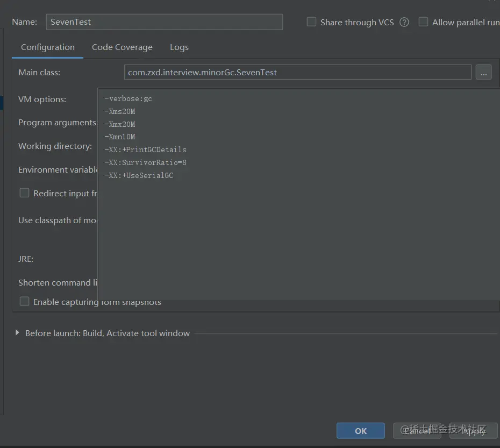Focus the Name input field
500x448 pixels.
[x=164, y=22]
